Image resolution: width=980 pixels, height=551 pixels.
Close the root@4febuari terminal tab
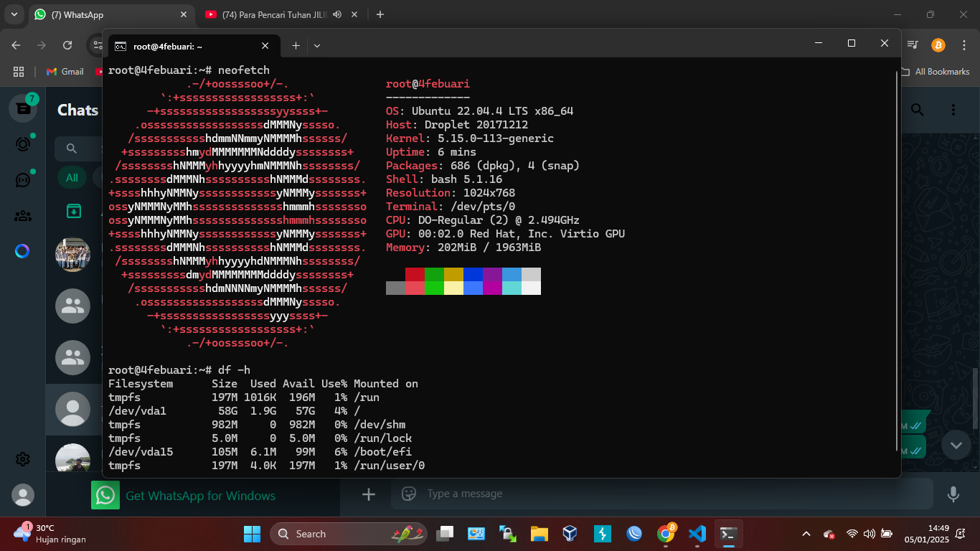point(265,46)
